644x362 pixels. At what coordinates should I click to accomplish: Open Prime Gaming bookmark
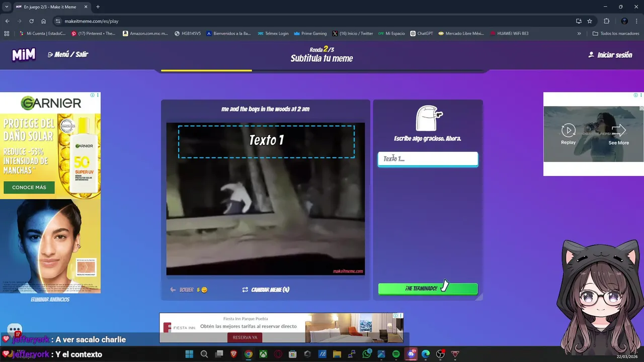(x=310, y=34)
